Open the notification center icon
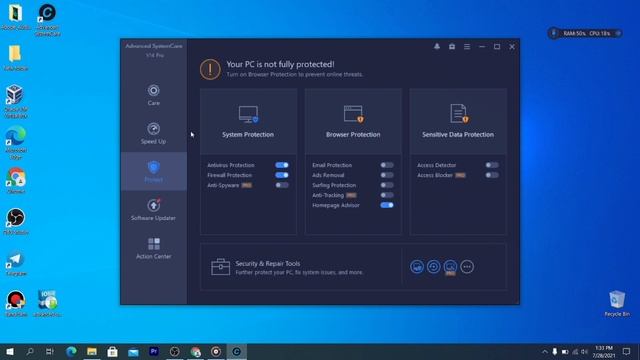 coord(627,351)
